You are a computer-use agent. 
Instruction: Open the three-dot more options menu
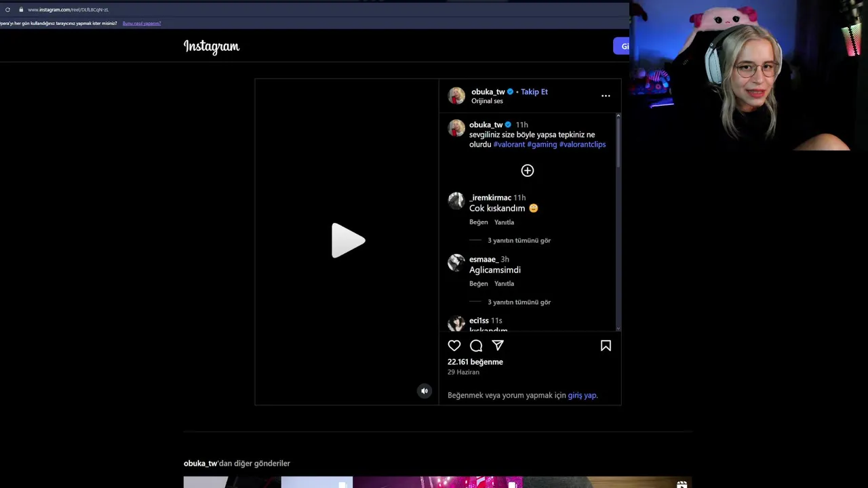[606, 96]
